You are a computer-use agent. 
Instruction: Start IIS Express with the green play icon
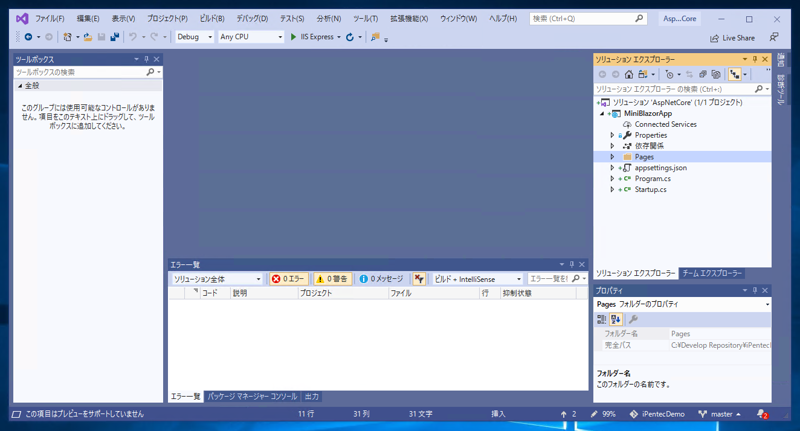[293, 37]
